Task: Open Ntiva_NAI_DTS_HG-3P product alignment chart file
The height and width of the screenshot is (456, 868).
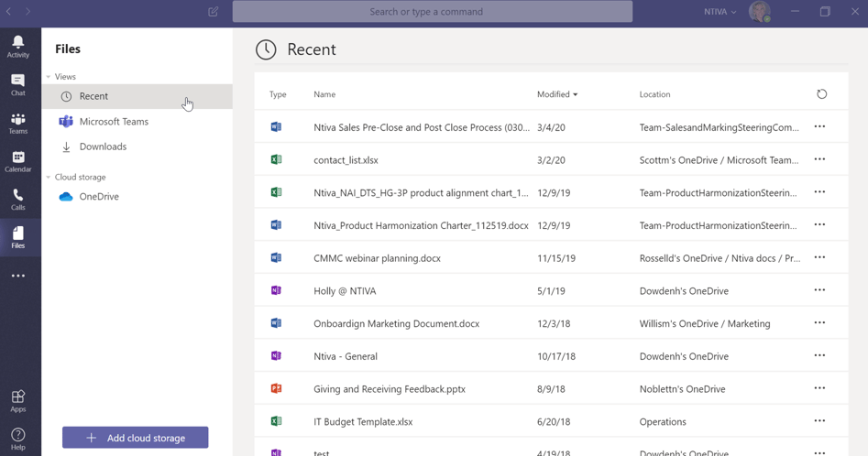Action: (421, 193)
